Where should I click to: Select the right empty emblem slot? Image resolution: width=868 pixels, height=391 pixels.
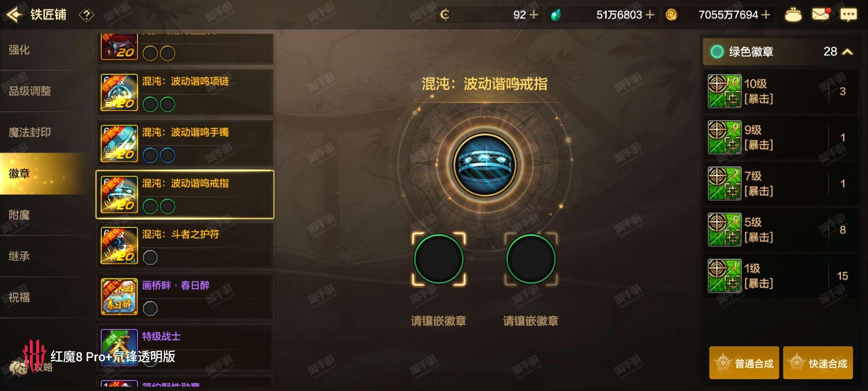(x=531, y=259)
